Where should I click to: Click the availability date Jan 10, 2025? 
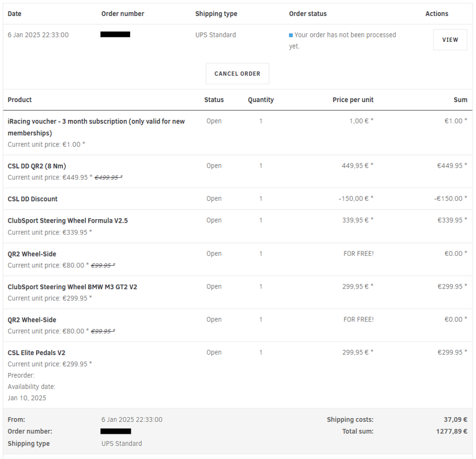click(27, 398)
